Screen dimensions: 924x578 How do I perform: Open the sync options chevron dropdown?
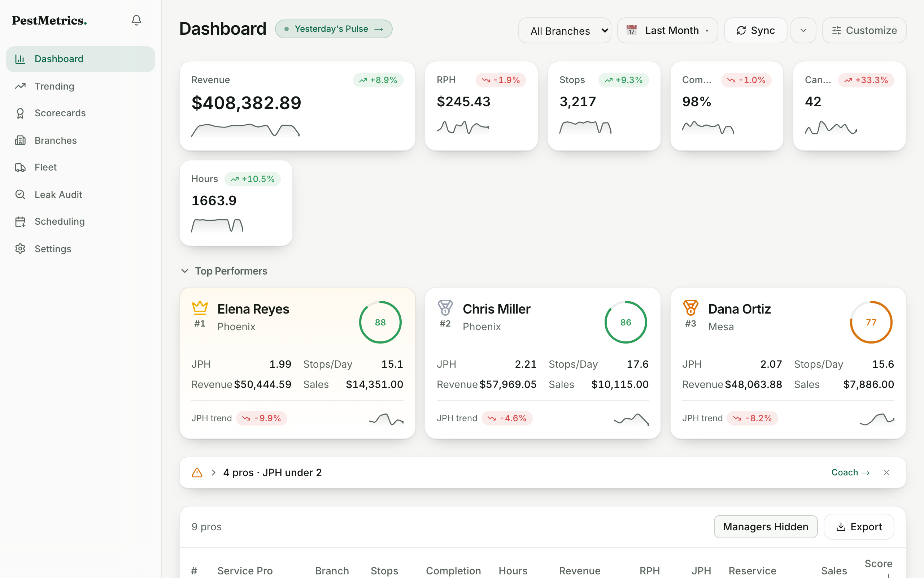tap(803, 31)
